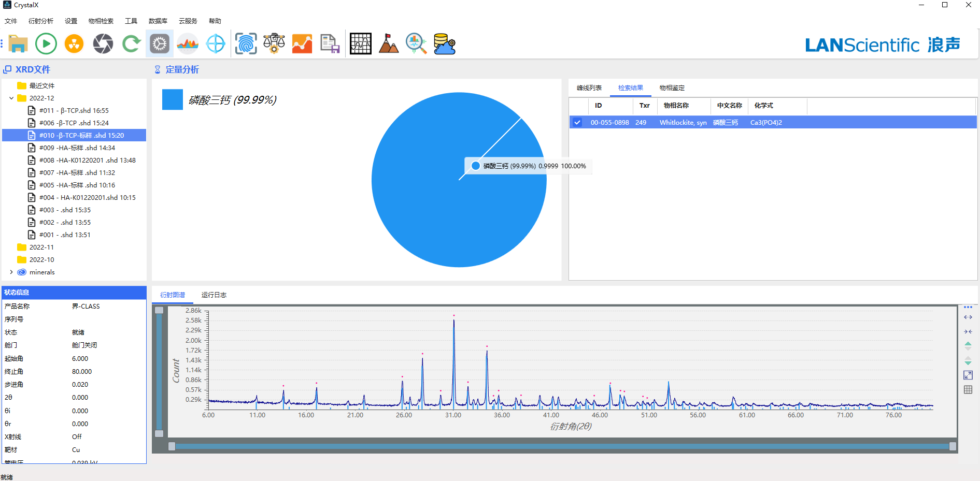Open the 2022-11 folder
This screenshot has height=481, width=980.
click(41, 247)
